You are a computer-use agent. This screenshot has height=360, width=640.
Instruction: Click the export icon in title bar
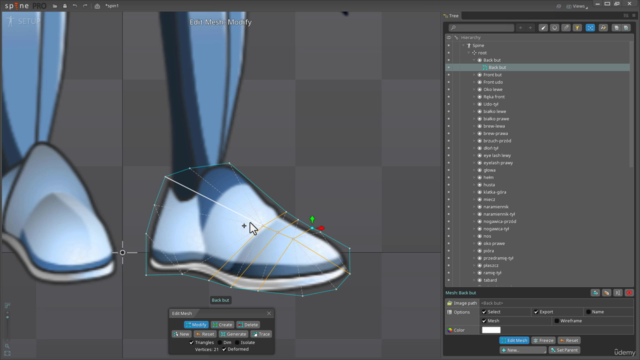pos(97,6)
